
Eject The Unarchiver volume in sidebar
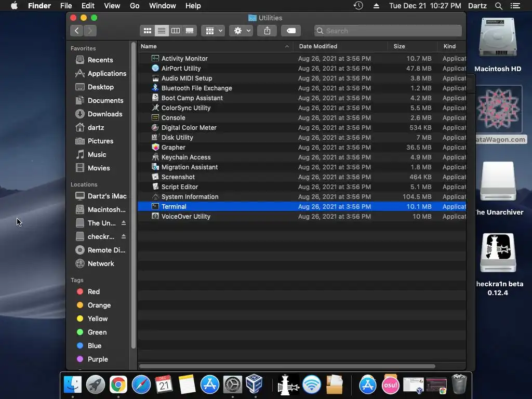tap(124, 223)
